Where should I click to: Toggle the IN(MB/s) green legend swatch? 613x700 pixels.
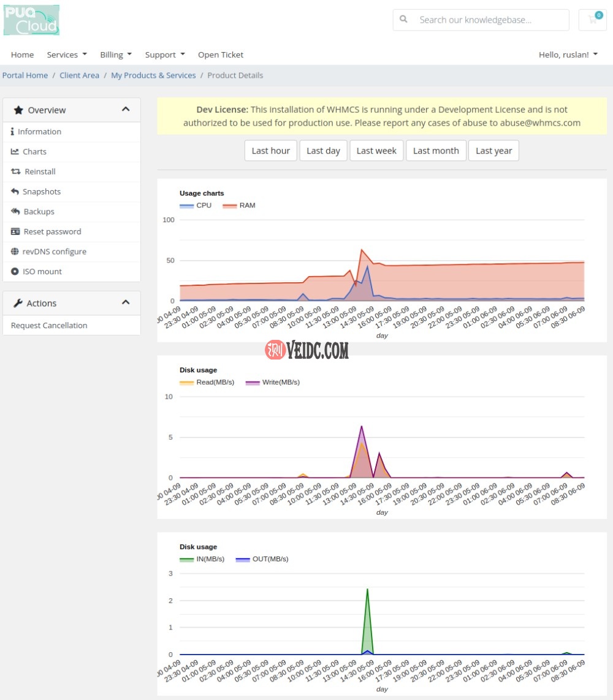187,559
